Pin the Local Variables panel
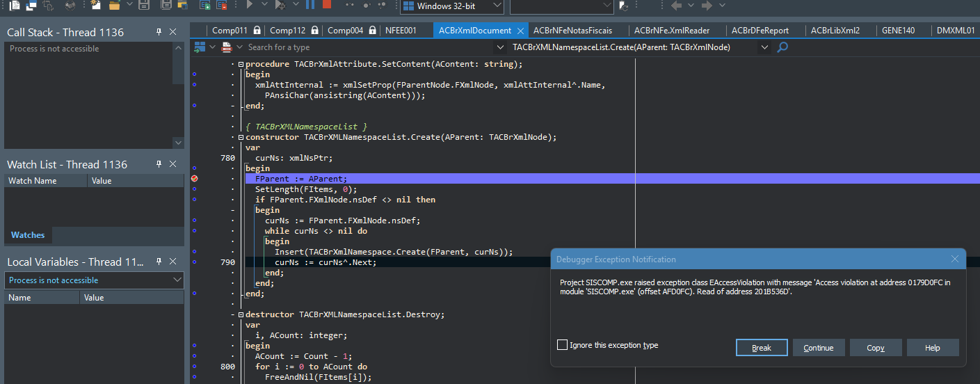Viewport: 980px width, 384px height. point(159,262)
